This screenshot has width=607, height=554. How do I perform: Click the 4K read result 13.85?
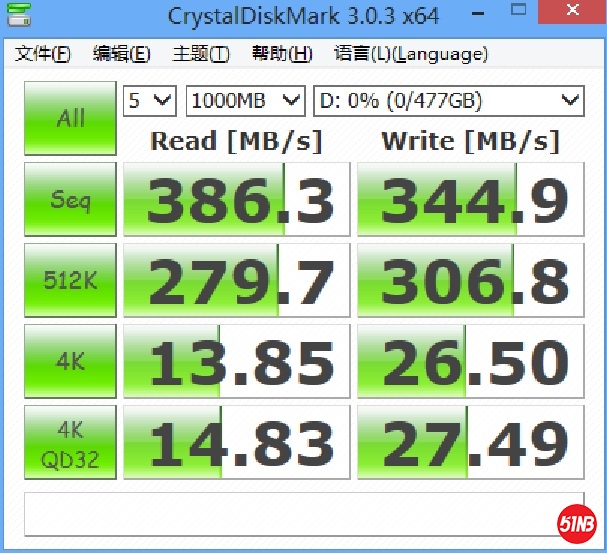[237, 361]
